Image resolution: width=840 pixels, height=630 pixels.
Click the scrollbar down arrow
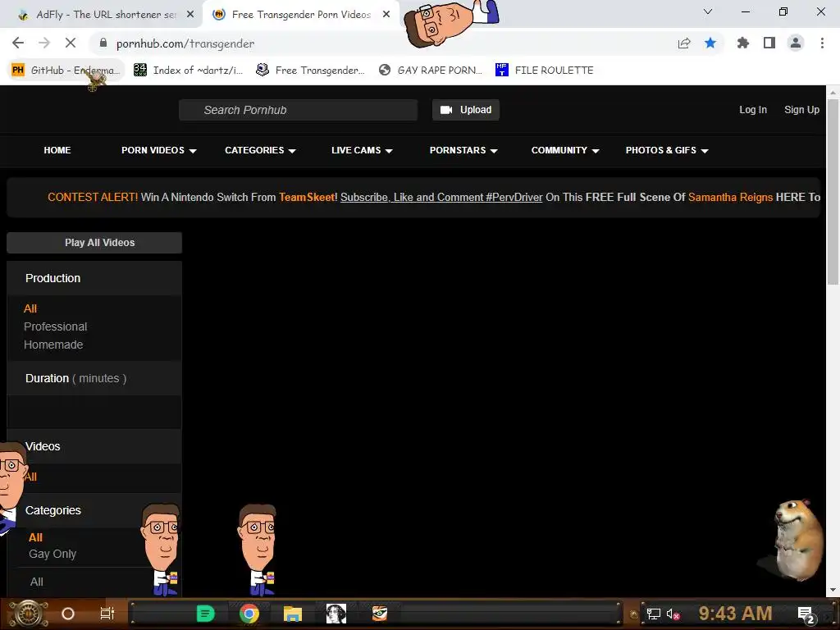833,590
